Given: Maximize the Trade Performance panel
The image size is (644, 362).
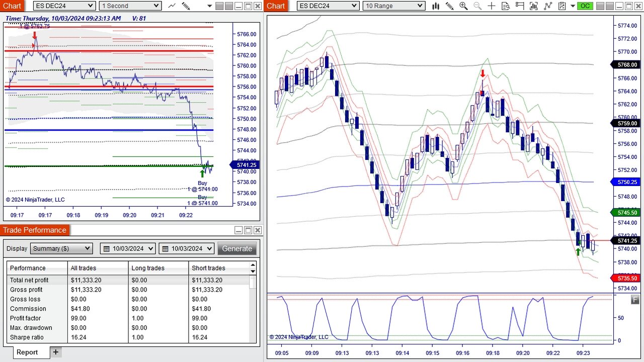Looking at the screenshot, I should [x=248, y=230].
